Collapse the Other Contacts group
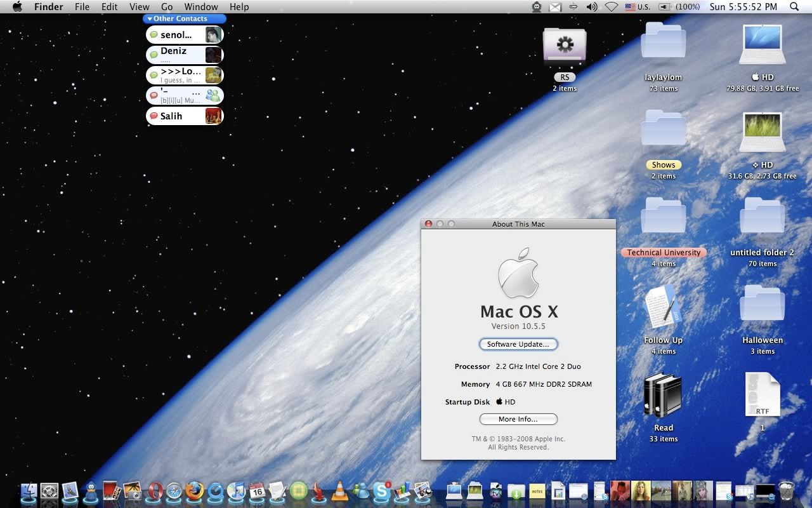The height and width of the screenshot is (508, 812). [x=150, y=19]
